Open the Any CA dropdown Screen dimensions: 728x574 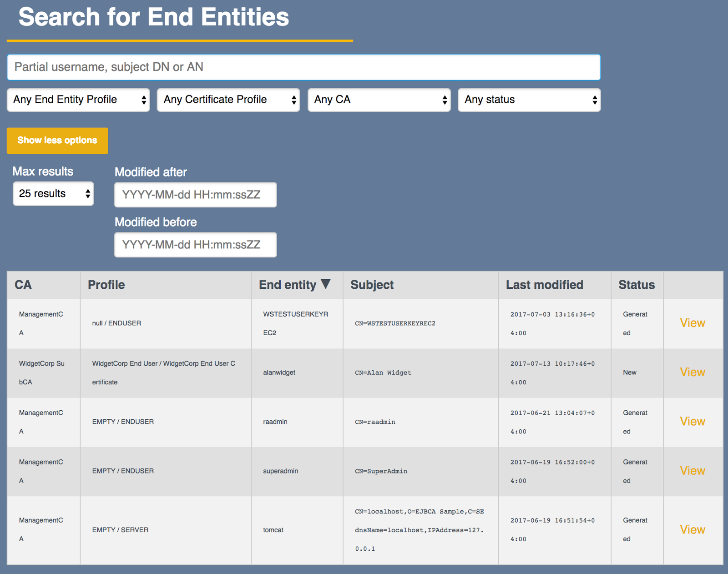pos(379,100)
